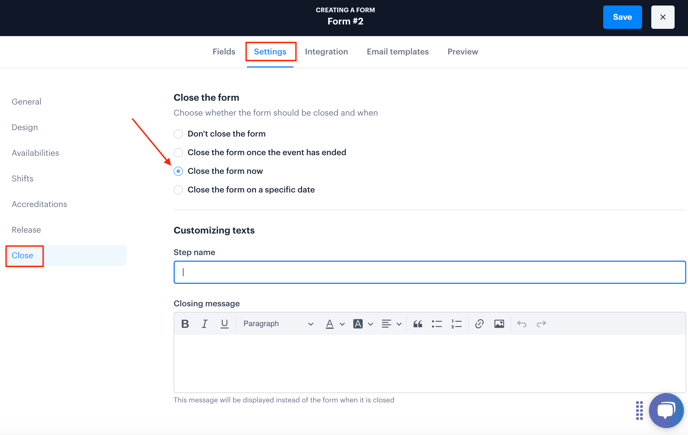Select Don't close the form option
The image size is (688, 435).
(x=178, y=134)
